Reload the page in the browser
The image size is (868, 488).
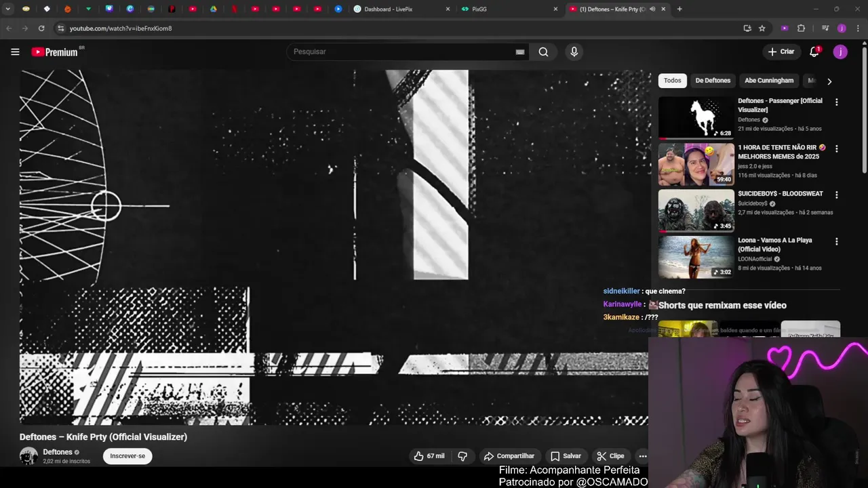tap(41, 28)
